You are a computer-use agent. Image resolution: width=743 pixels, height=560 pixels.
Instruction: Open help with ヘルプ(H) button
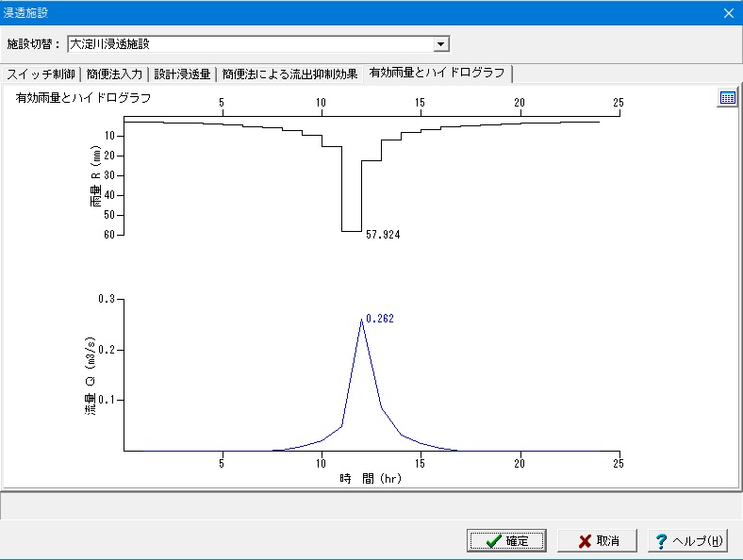[x=687, y=540]
